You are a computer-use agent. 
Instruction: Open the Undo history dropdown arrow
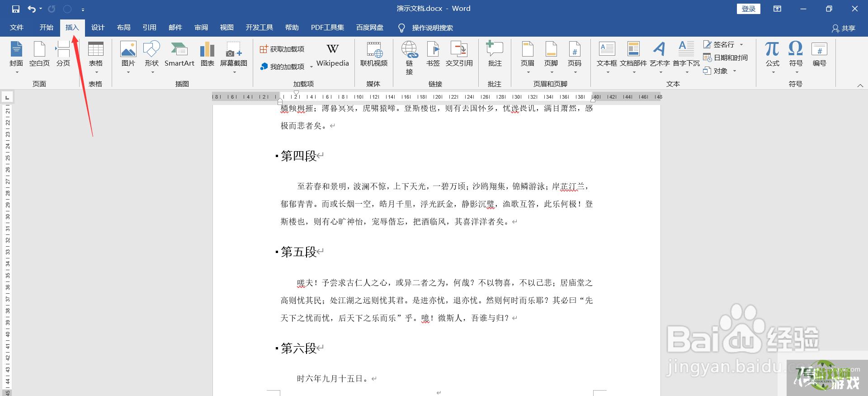[41, 9]
